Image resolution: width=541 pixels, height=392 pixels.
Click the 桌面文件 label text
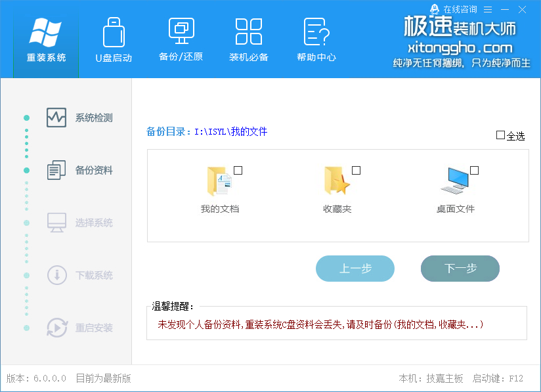click(x=456, y=209)
